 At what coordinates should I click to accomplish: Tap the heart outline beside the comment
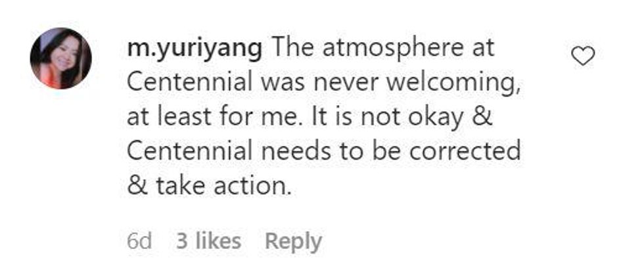(x=583, y=57)
